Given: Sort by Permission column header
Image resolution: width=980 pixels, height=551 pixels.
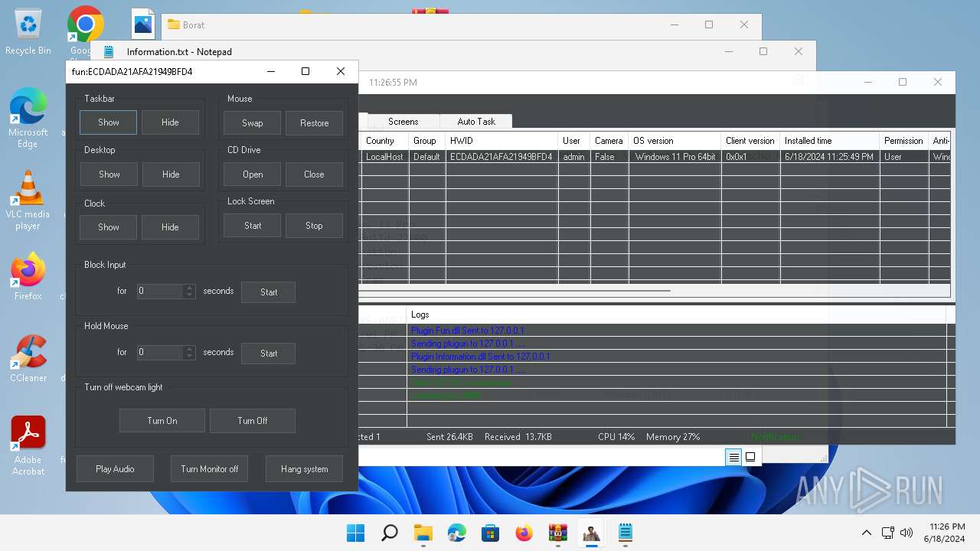Looking at the screenshot, I should pos(903,141).
